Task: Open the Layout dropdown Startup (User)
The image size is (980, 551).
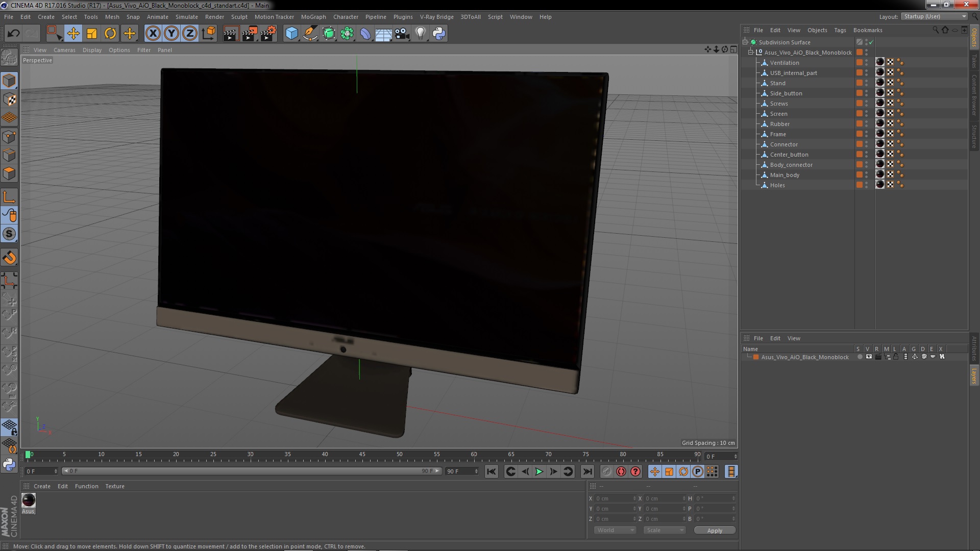Action: pos(934,16)
